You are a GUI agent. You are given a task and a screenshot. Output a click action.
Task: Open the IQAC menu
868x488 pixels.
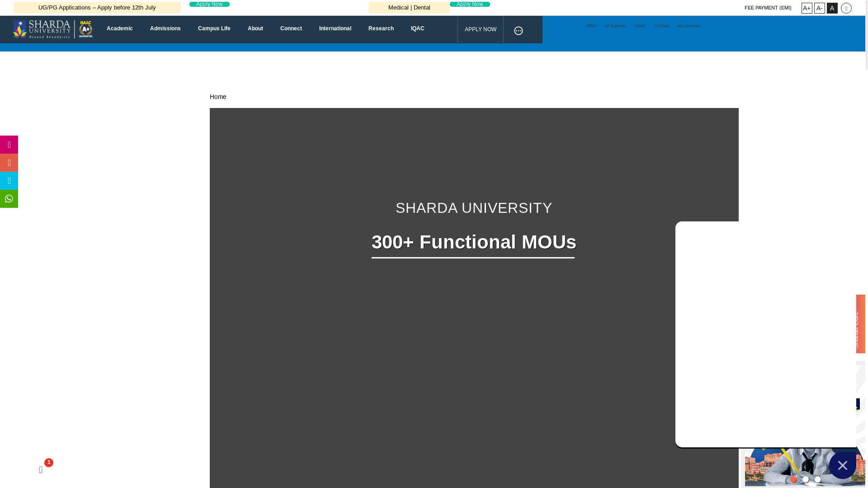418,28
